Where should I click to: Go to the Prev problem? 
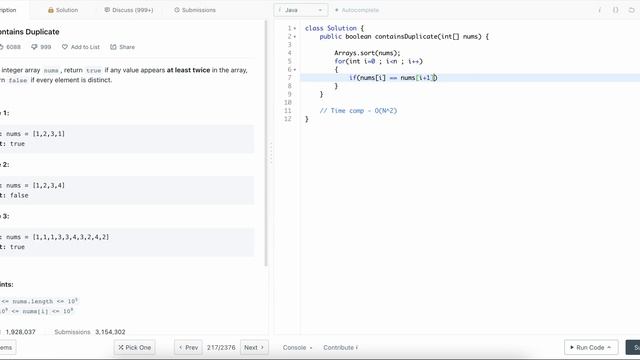(x=188, y=347)
